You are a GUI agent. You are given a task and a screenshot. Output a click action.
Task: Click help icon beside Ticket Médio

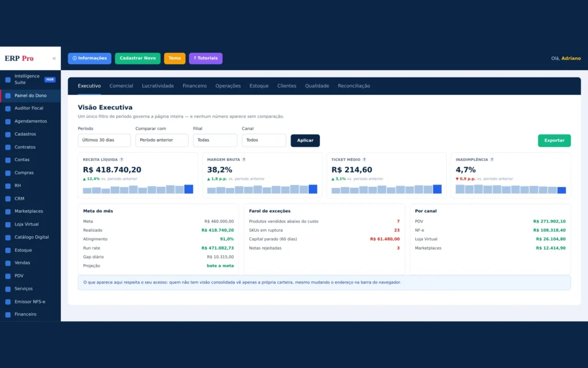tap(364, 160)
